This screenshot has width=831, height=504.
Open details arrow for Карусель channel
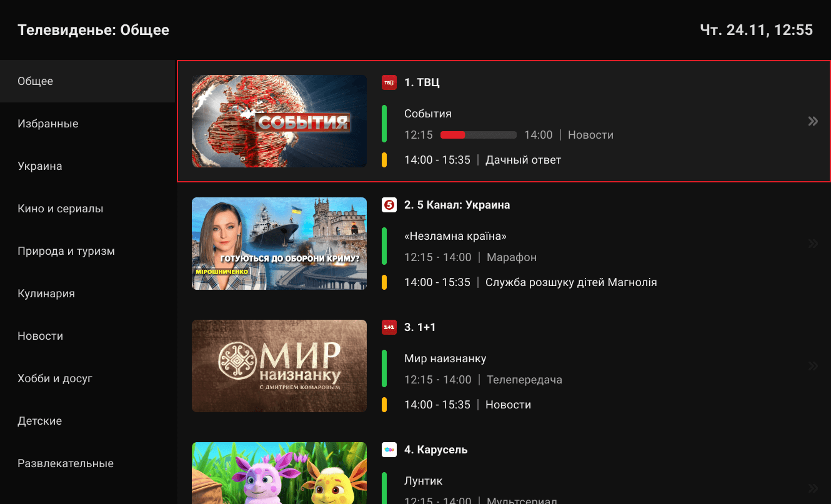point(813,488)
